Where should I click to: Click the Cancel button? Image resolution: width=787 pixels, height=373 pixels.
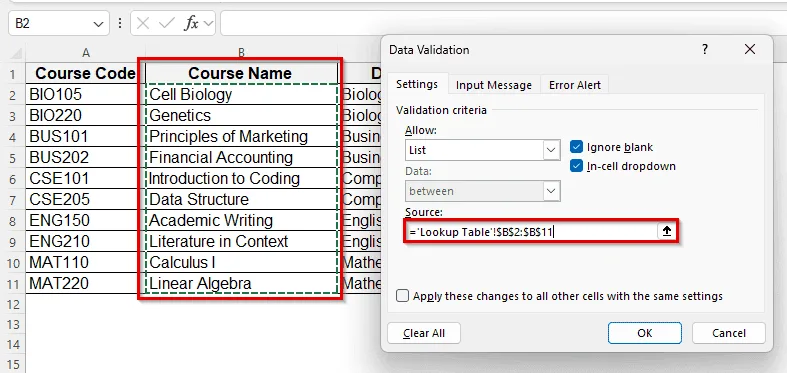click(x=729, y=333)
